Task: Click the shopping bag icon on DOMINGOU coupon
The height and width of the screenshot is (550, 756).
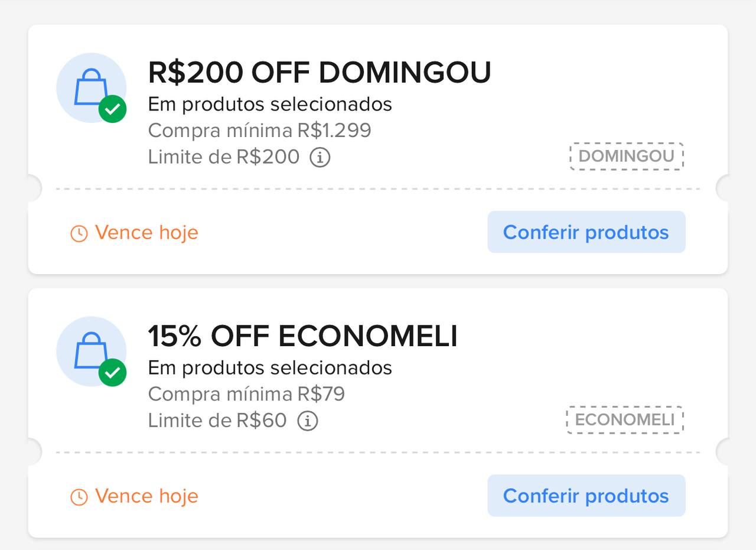Action: 90,87
